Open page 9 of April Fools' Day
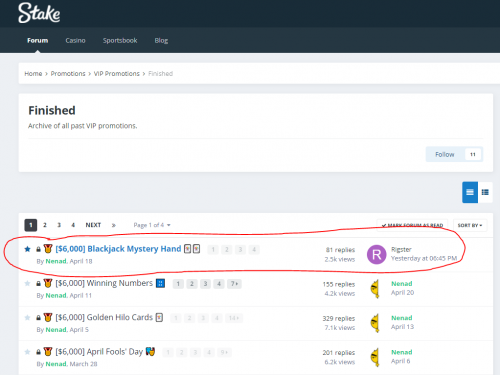500x375 pixels. [x=224, y=352]
